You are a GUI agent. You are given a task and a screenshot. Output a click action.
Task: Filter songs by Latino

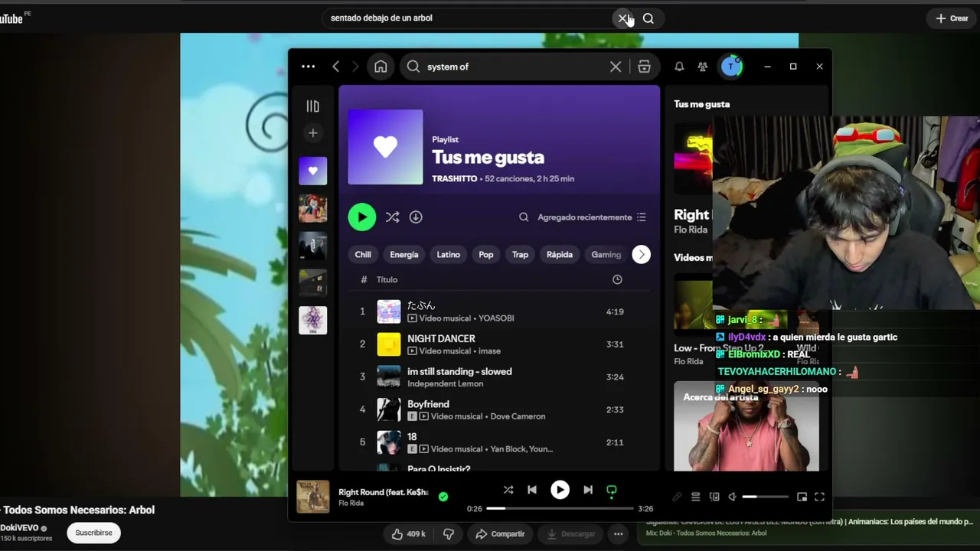(x=449, y=255)
